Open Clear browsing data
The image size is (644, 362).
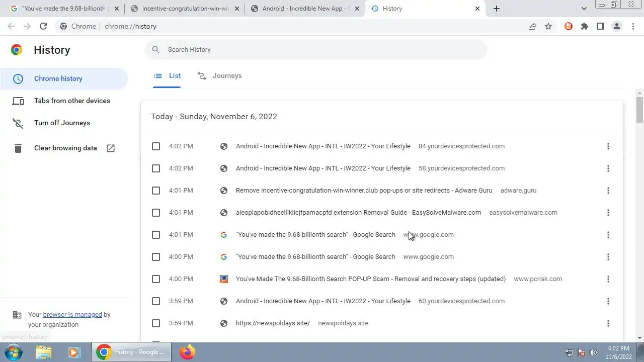(64, 148)
